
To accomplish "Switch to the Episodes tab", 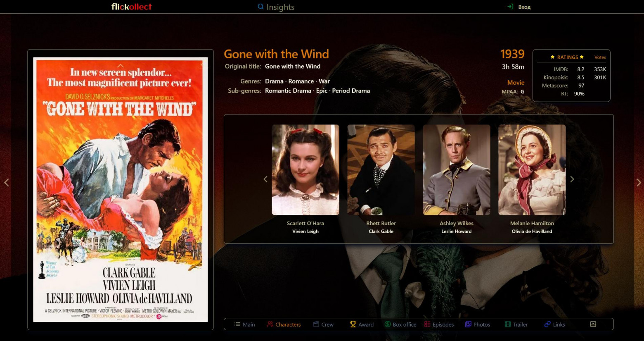I will point(439,324).
